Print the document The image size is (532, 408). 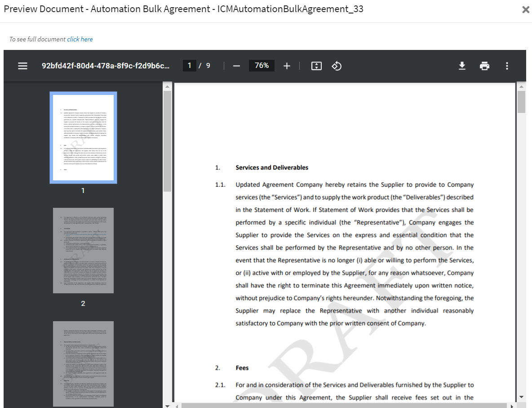pyautogui.click(x=484, y=66)
